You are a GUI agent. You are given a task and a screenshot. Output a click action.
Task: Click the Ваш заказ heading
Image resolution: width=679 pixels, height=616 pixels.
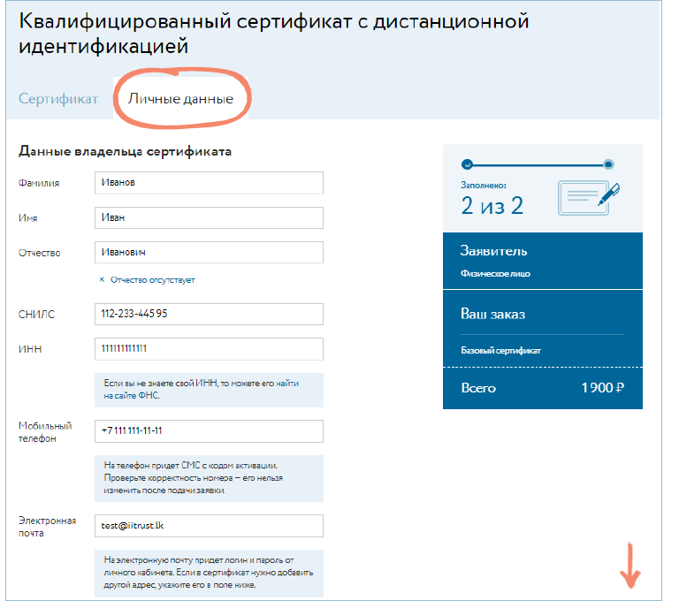click(492, 315)
